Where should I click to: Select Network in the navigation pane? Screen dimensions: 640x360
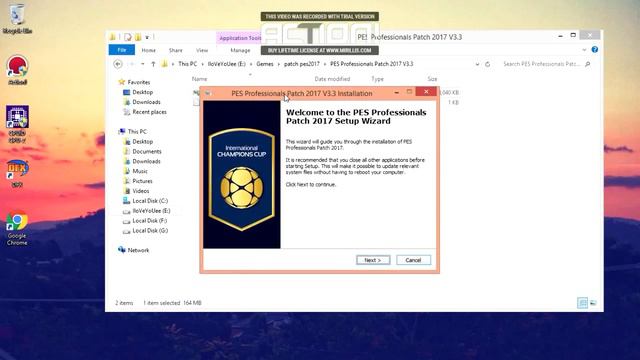138,250
